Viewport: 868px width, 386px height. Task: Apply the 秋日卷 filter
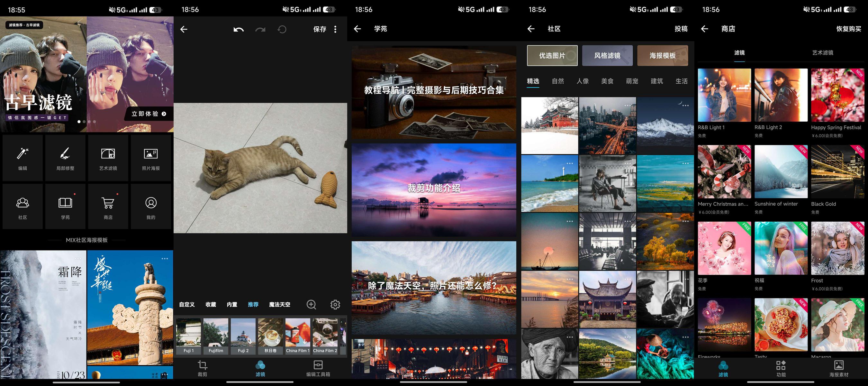271,336
